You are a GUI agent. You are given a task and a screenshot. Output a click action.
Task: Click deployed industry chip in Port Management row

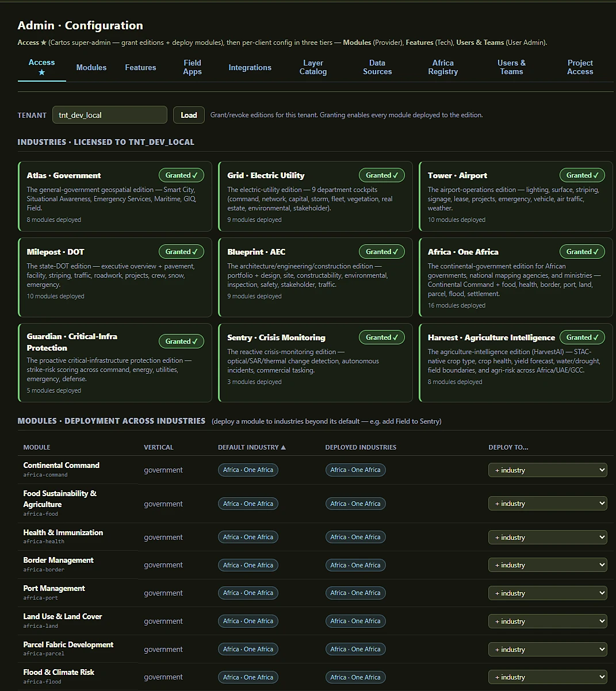coord(355,593)
